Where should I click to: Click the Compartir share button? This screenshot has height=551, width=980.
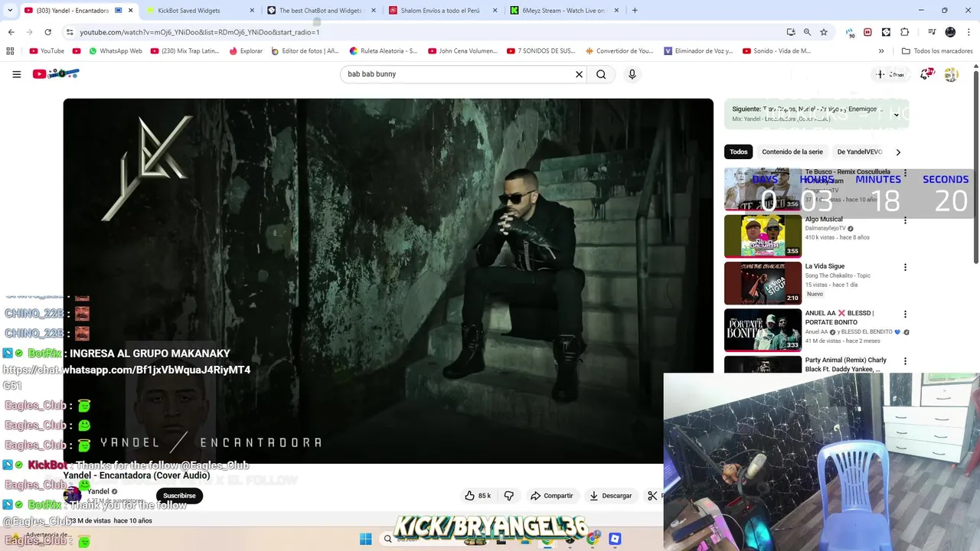551,496
